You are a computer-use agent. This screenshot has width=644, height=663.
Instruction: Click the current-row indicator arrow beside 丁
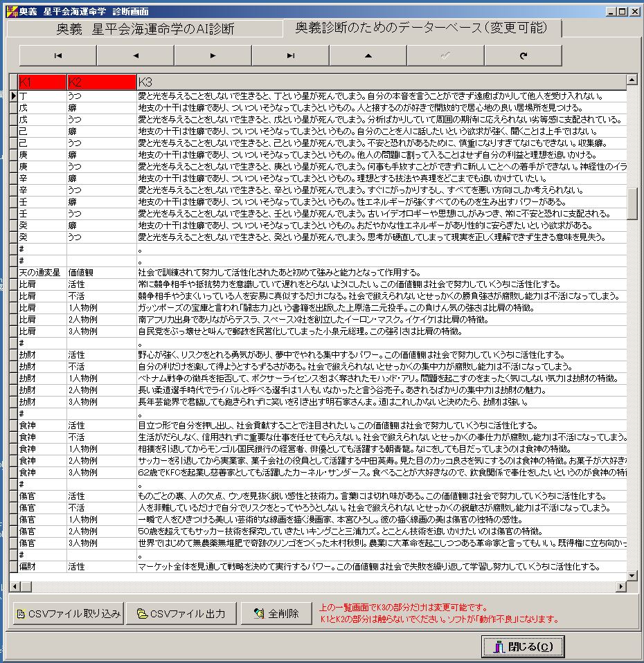tap(14, 96)
